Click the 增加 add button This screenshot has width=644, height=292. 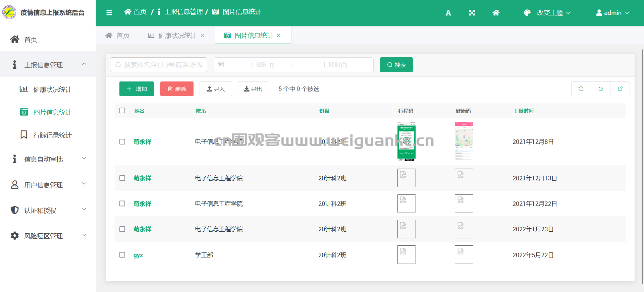tap(137, 89)
